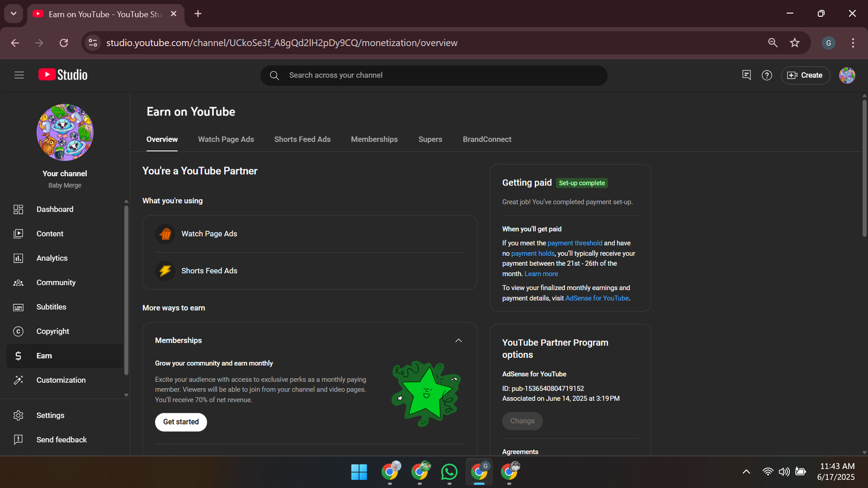Viewport: 868px width, 488px height.
Task: Open the AdSense for YouTube link
Action: tap(597, 298)
